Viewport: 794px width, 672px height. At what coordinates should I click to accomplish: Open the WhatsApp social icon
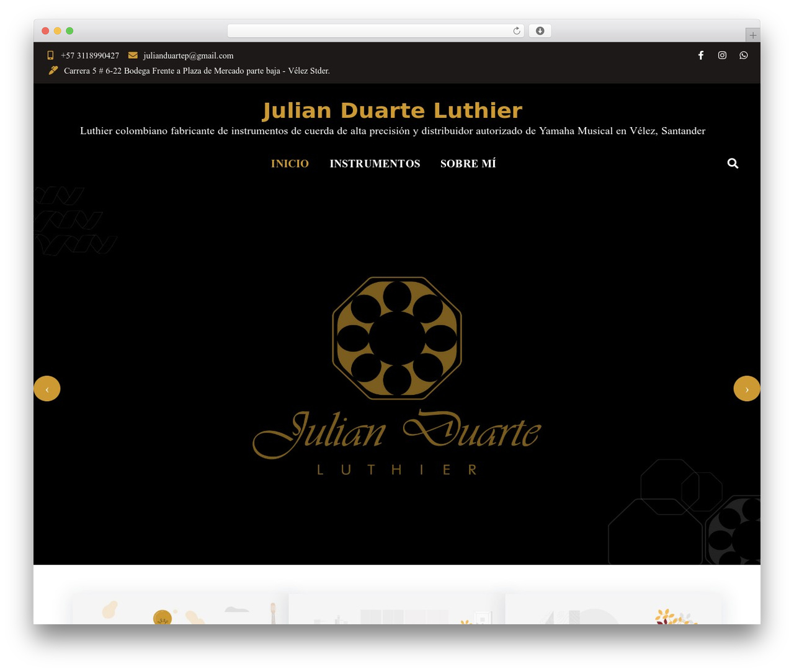(744, 55)
